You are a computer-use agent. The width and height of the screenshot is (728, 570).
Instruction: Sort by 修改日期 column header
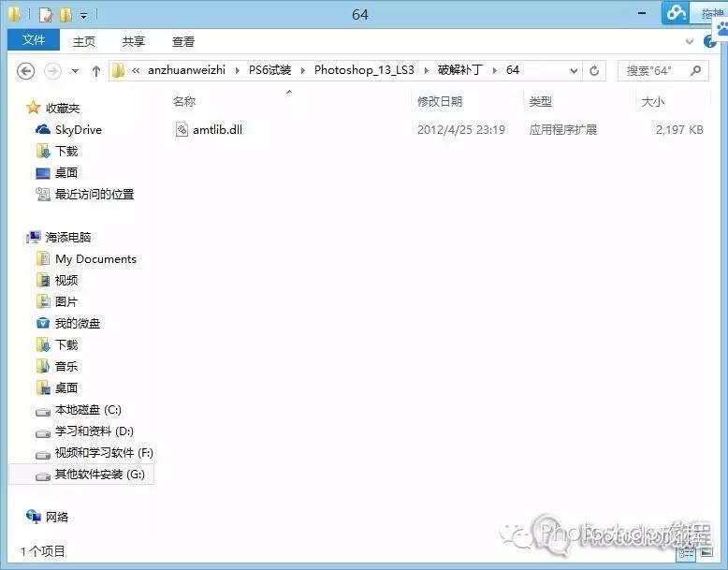(x=440, y=101)
